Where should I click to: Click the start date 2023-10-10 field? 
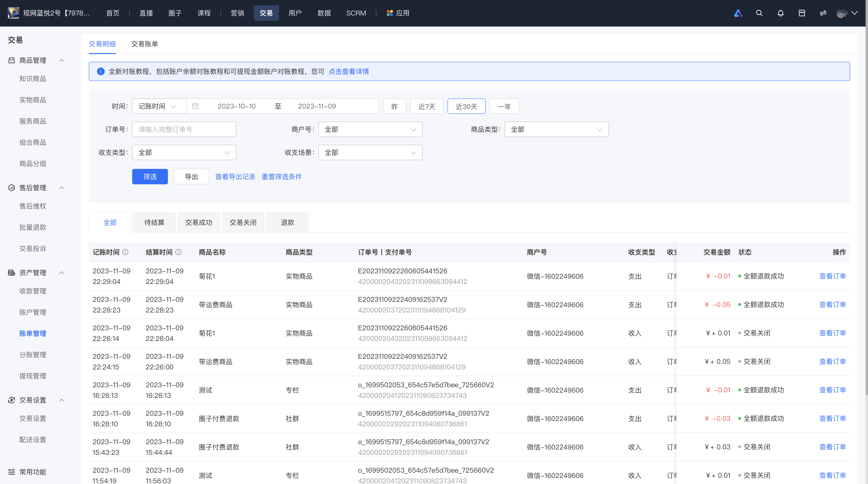[x=237, y=106]
